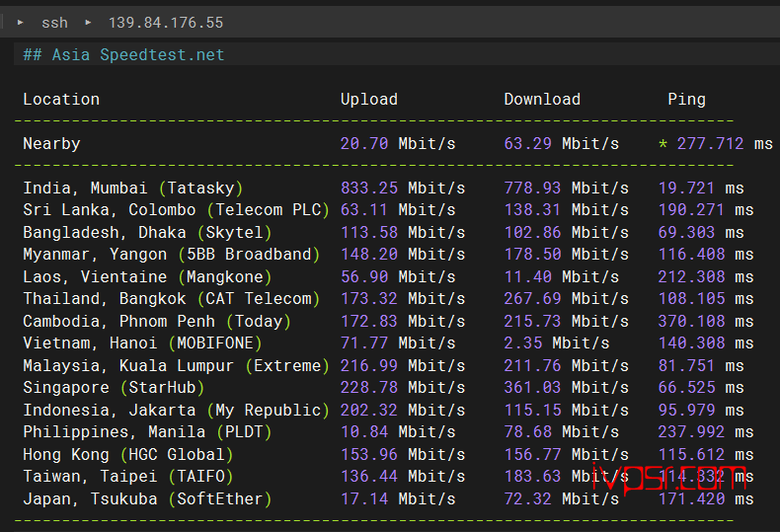Select Nearby upload value 20.70
The image size is (780, 532).
(x=364, y=144)
